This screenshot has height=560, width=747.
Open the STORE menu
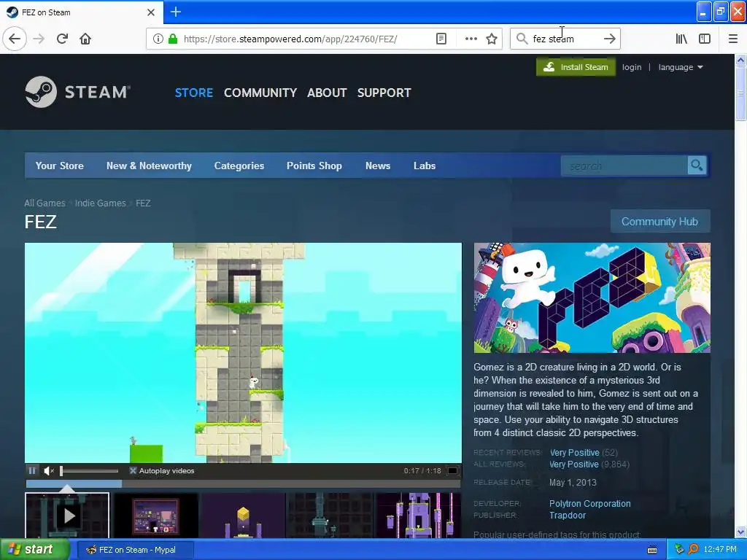click(x=194, y=93)
